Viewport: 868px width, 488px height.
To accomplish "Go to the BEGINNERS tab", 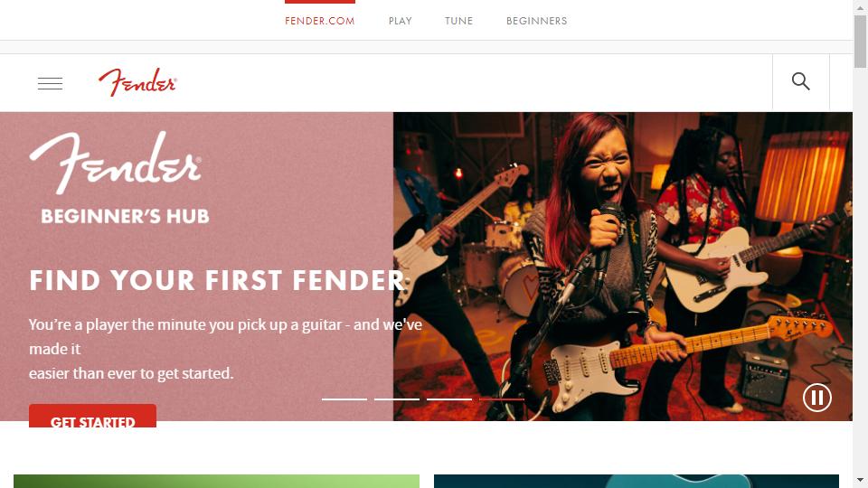I will (x=536, y=21).
